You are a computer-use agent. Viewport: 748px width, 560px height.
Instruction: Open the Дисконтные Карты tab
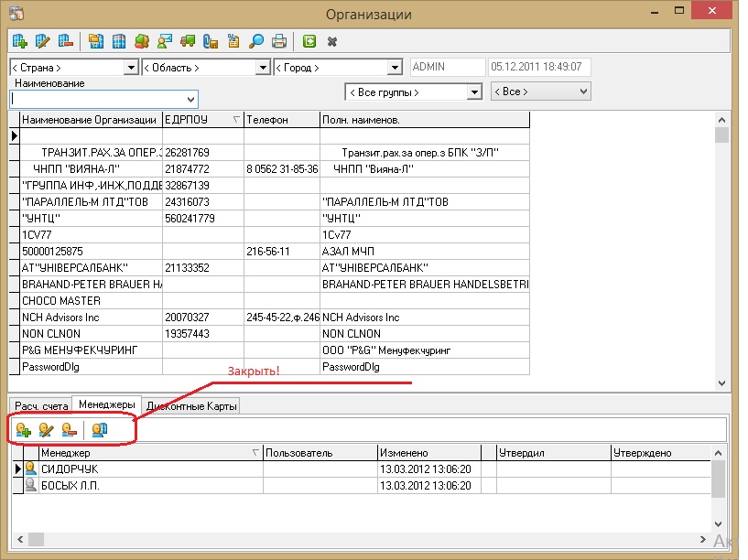tap(192, 404)
